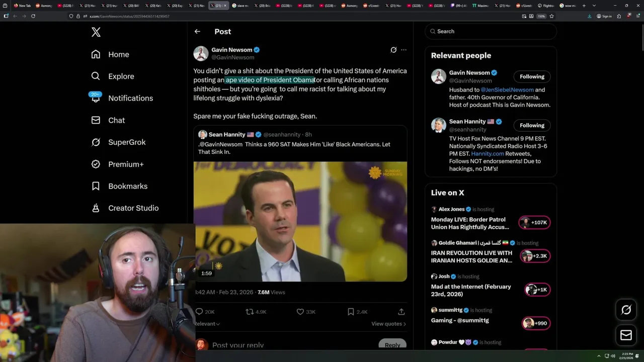644x362 pixels.
Task: Switch to the Maximum tab
Action: coord(480,6)
